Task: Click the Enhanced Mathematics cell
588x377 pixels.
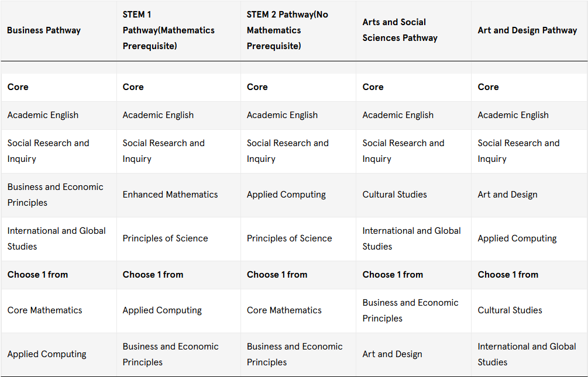Action: point(170,195)
